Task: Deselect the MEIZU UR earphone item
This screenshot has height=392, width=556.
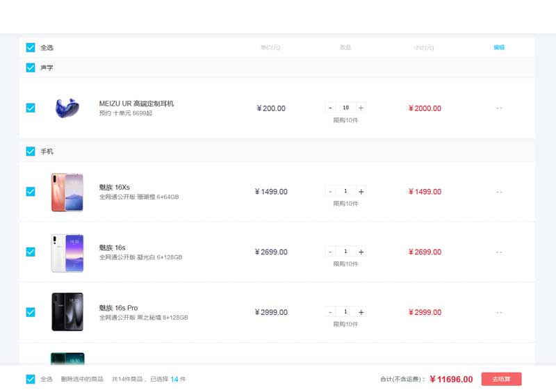Action: [x=31, y=108]
